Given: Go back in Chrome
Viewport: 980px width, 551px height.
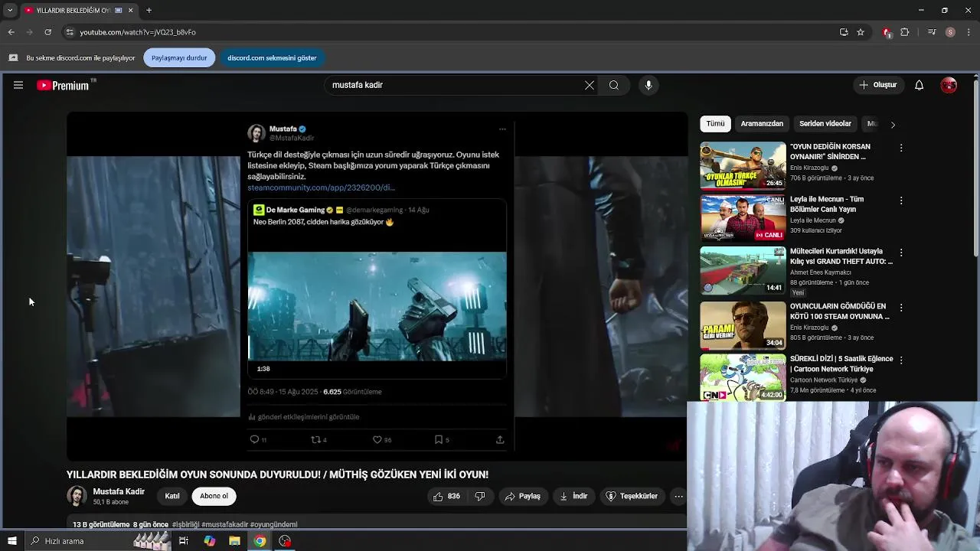Looking at the screenshot, I should 11,32.
